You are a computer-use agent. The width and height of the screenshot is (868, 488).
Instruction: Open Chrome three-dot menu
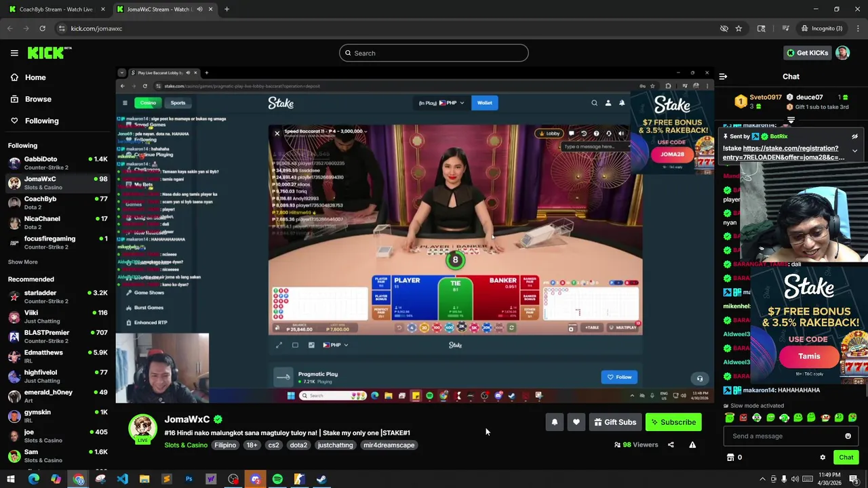coord(858,28)
